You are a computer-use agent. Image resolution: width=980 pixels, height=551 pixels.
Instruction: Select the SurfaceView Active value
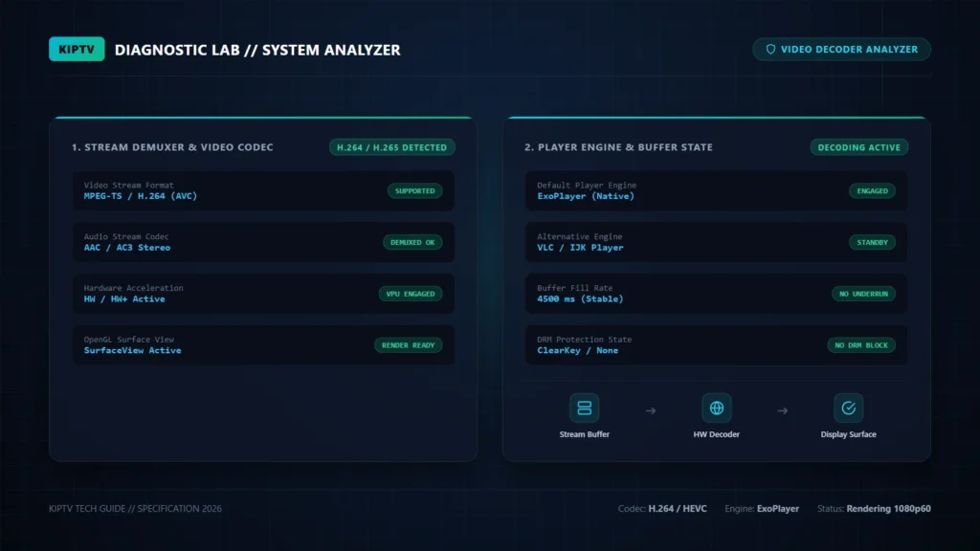pos(132,350)
